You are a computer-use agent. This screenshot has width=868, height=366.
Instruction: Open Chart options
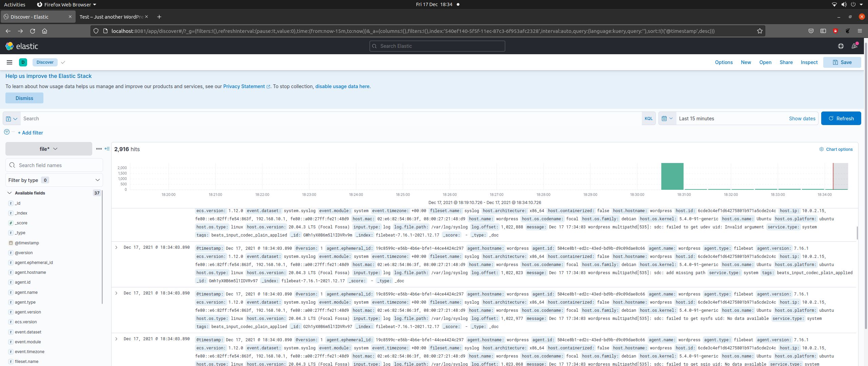[836, 149]
